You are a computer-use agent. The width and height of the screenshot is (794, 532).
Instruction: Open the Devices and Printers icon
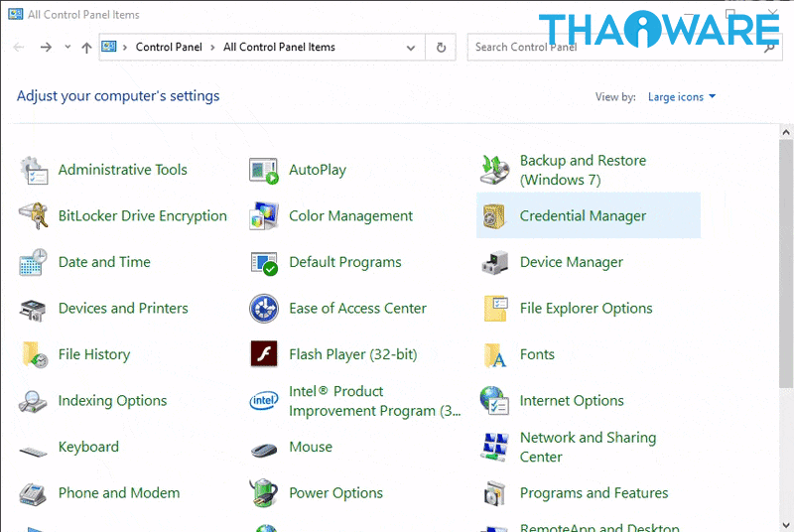coord(34,309)
